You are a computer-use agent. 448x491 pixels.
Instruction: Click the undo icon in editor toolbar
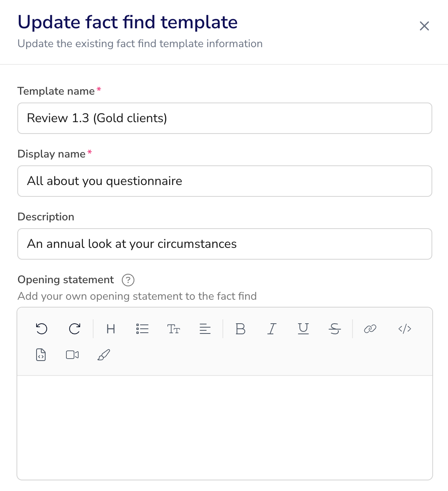pyautogui.click(x=42, y=329)
